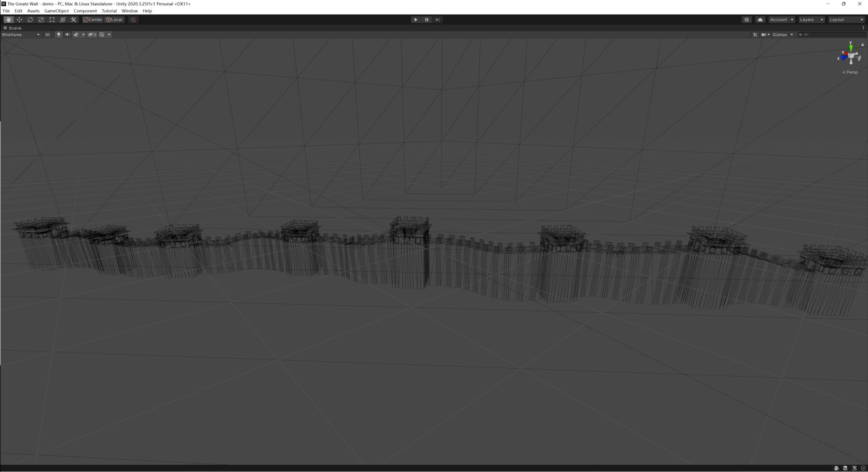
Task: Toggle gizmo rotation lock icon
Action: point(863,45)
